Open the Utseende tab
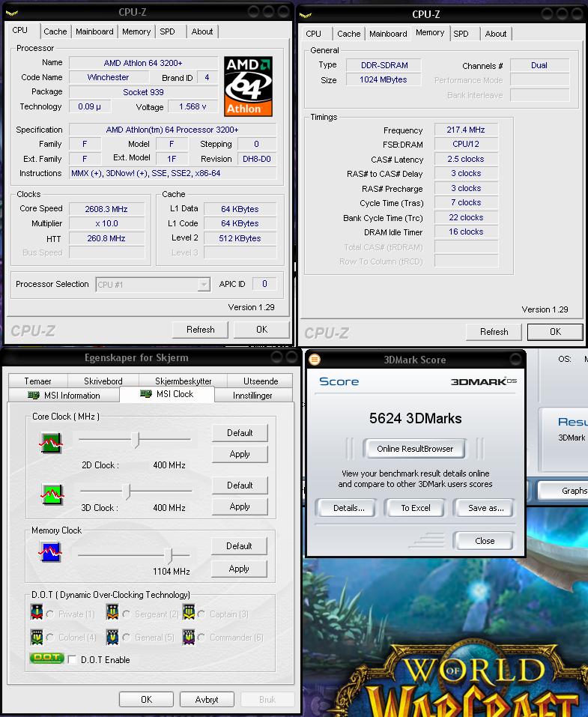Viewport: 588px width, 717px height. pyautogui.click(x=261, y=381)
